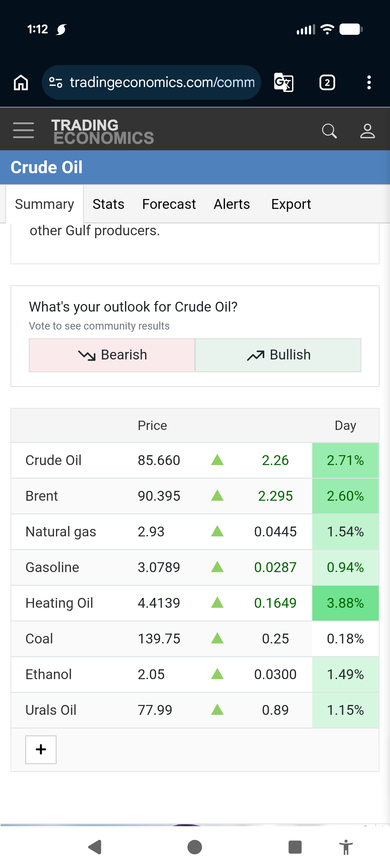Image resolution: width=390 pixels, height=868 pixels.
Task: Tap the site settings icon in address bar
Action: pos(56,82)
